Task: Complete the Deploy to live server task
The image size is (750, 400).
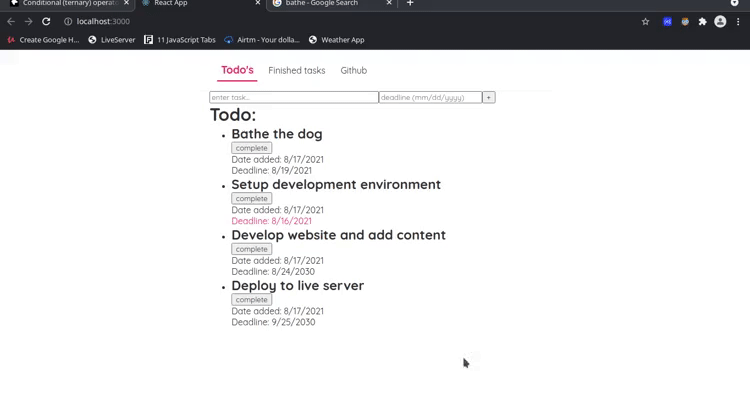Action: coord(252,300)
